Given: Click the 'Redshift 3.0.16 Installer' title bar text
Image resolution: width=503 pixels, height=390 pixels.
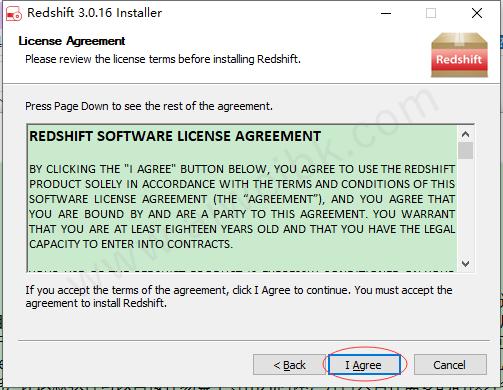Looking at the screenshot, I should (94, 13).
